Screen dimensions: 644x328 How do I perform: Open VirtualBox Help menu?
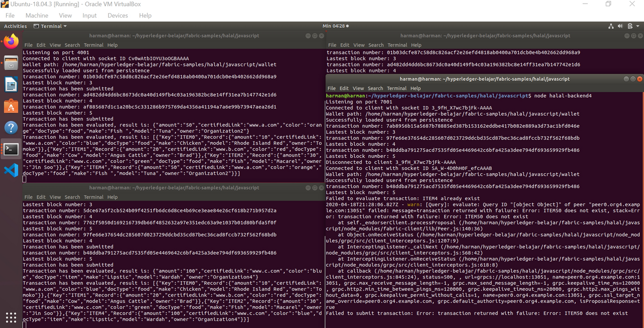pyautogui.click(x=145, y=15)
